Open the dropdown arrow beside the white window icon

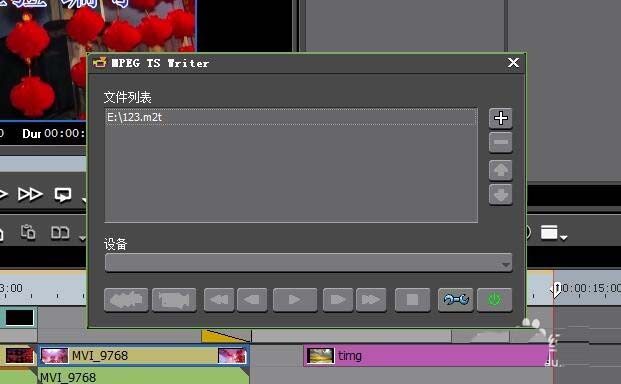coord(564,237)
